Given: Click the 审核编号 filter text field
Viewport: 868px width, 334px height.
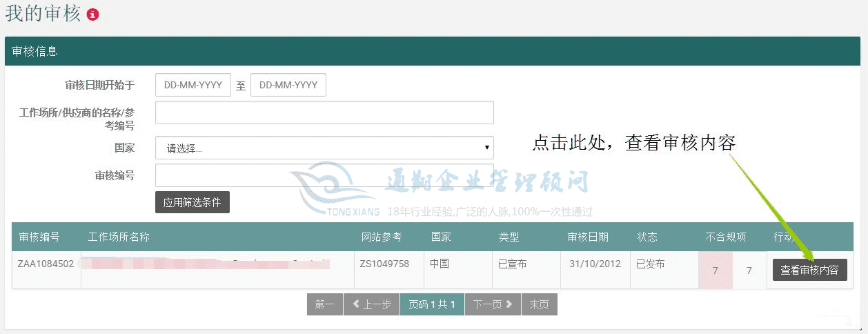Looking at the screenshot, I should coord(324,175).
